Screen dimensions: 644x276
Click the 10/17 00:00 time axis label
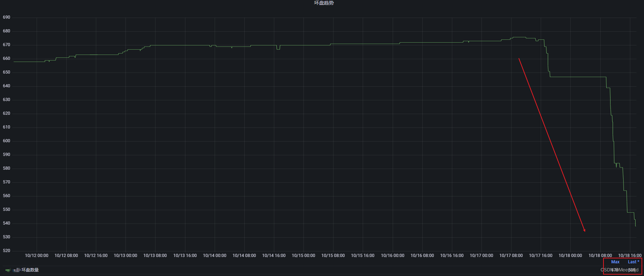482,256
